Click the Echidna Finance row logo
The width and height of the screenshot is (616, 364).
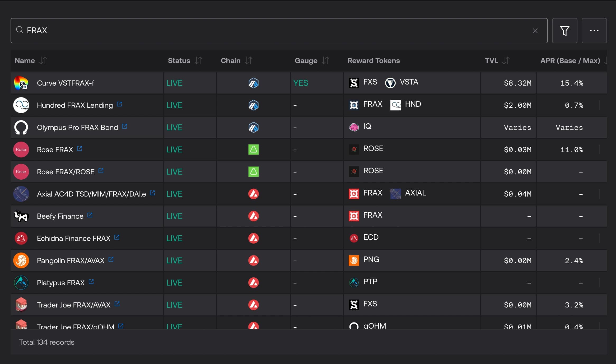[21, 238]
